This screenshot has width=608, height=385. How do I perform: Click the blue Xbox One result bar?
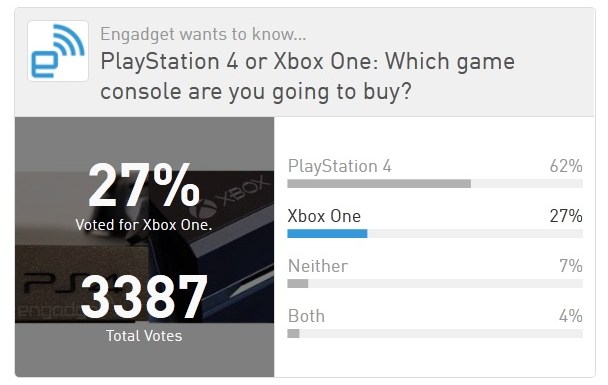click(x=327, y=233)
